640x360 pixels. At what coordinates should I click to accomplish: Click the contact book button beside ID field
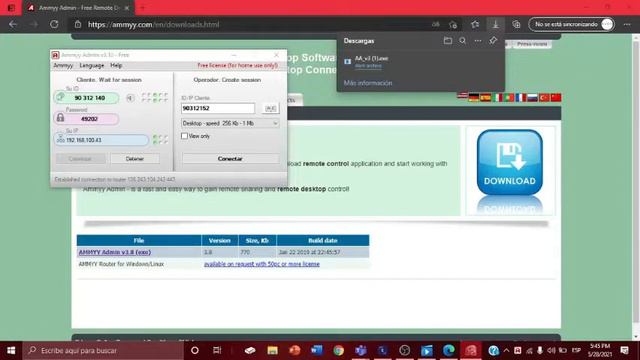(270, 108)
